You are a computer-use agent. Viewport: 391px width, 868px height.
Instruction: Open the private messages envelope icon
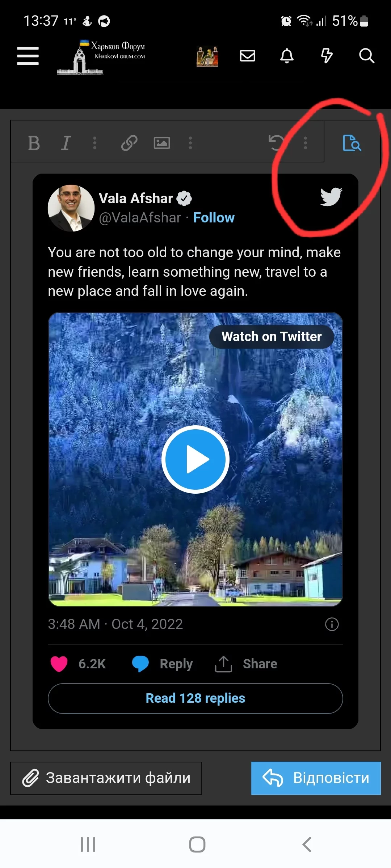coord(248,56)
